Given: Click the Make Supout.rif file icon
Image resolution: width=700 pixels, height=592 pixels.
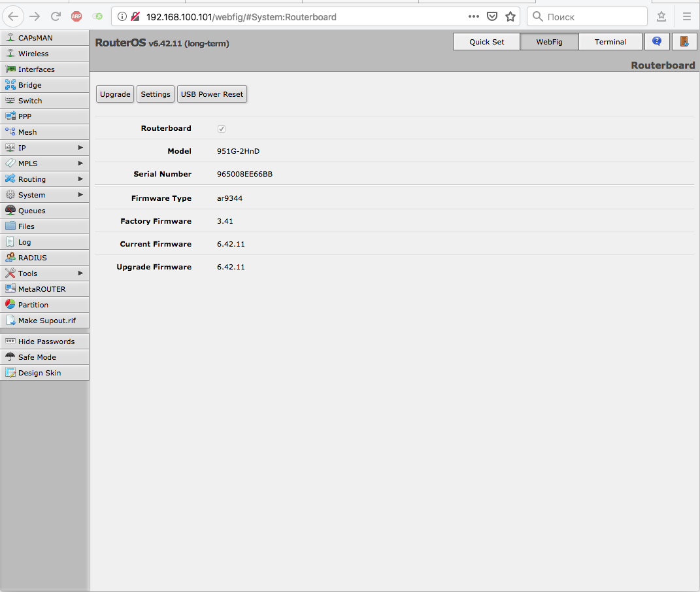Looking at the screenshot, I should coord(10,321).
